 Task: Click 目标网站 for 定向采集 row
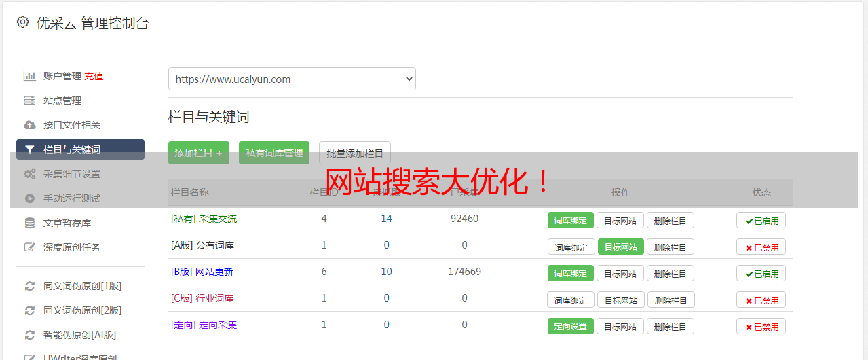point(620,326)
